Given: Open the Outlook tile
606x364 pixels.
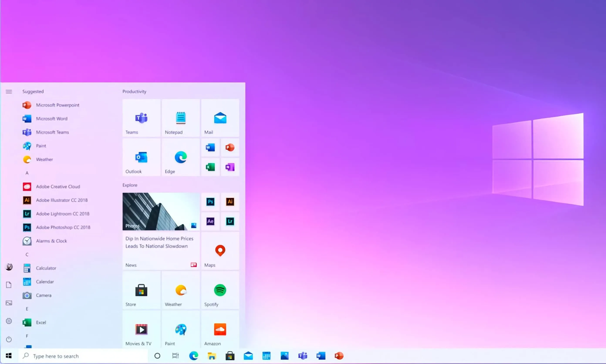Looking at the screenshot, I should coord(141,157).
